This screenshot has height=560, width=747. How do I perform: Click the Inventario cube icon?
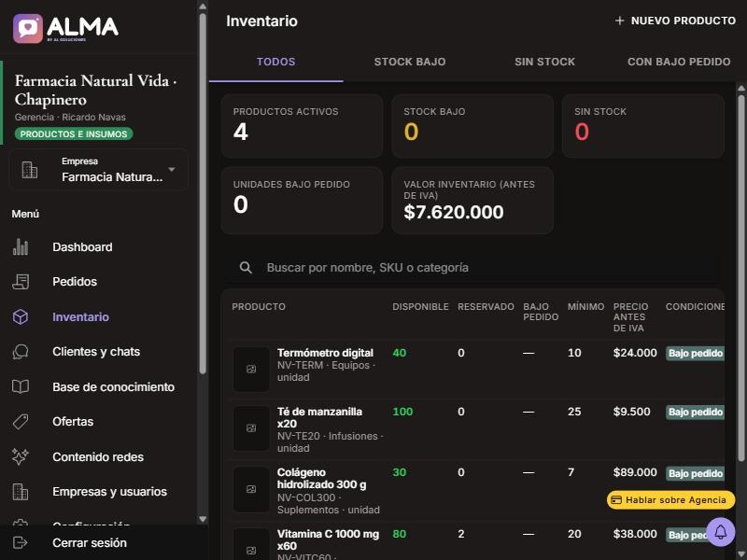click(x=20, y=316)
